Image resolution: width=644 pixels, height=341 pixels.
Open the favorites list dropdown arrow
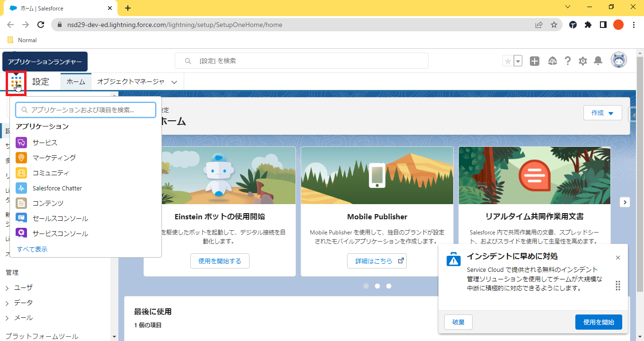point(518,61)
